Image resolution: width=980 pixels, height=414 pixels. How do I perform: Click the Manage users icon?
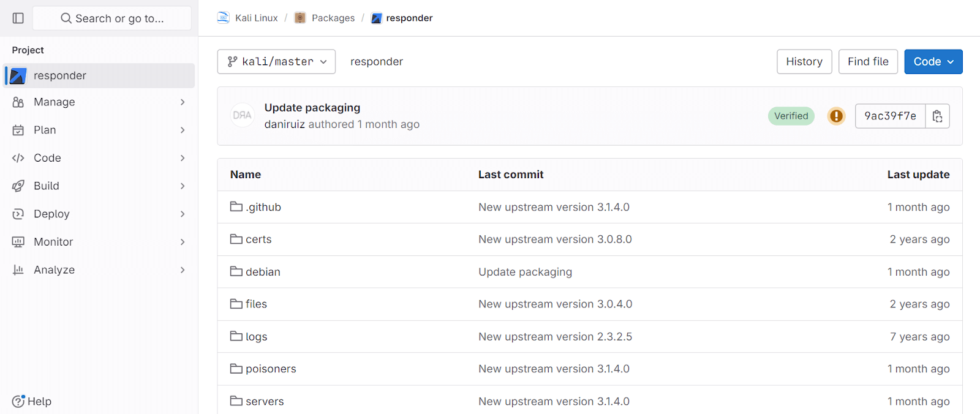click(x=18, y=102)
